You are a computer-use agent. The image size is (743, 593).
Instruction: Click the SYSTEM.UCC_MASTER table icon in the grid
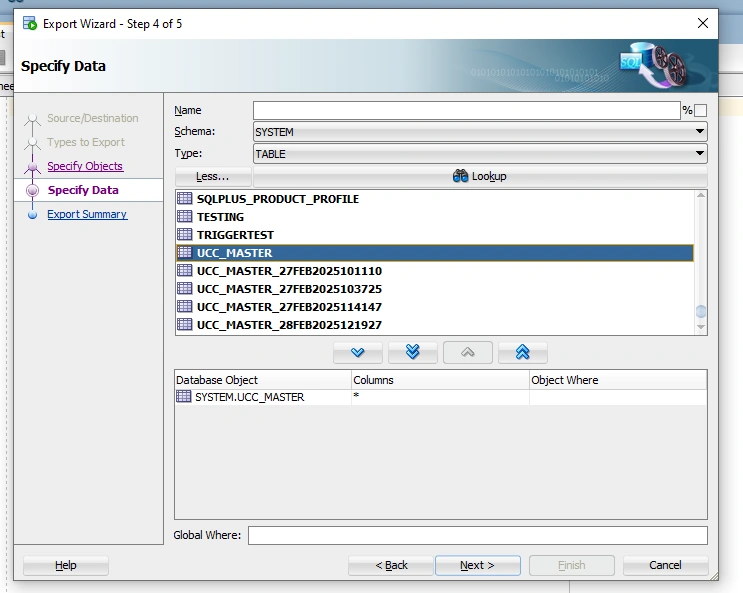183,396
